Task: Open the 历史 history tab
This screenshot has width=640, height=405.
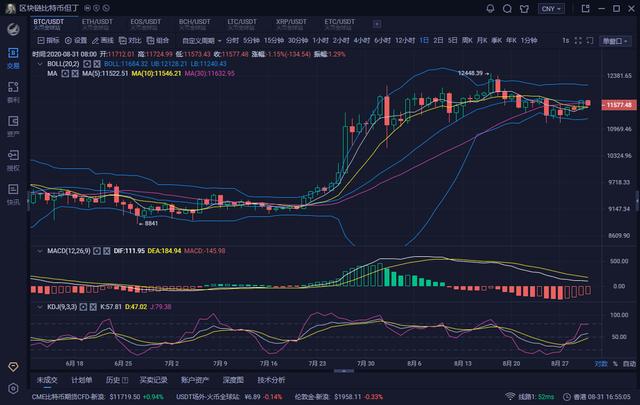Action: [x=116, y=380]
